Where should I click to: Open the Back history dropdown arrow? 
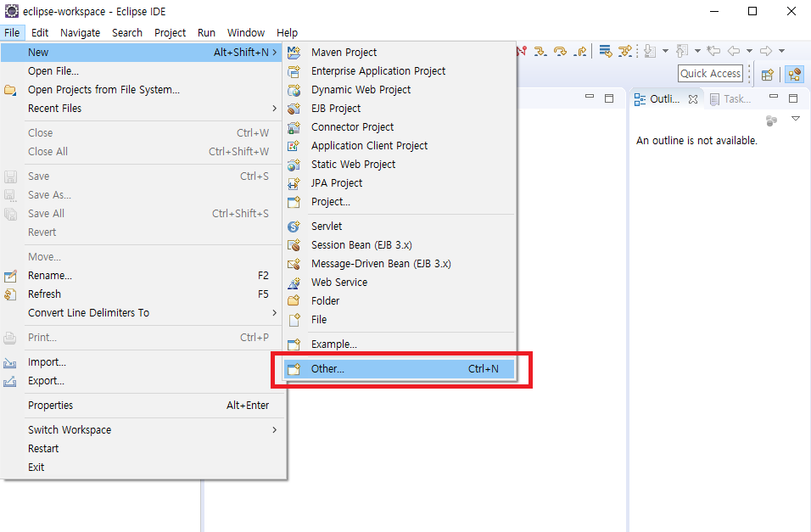point(749,51)
